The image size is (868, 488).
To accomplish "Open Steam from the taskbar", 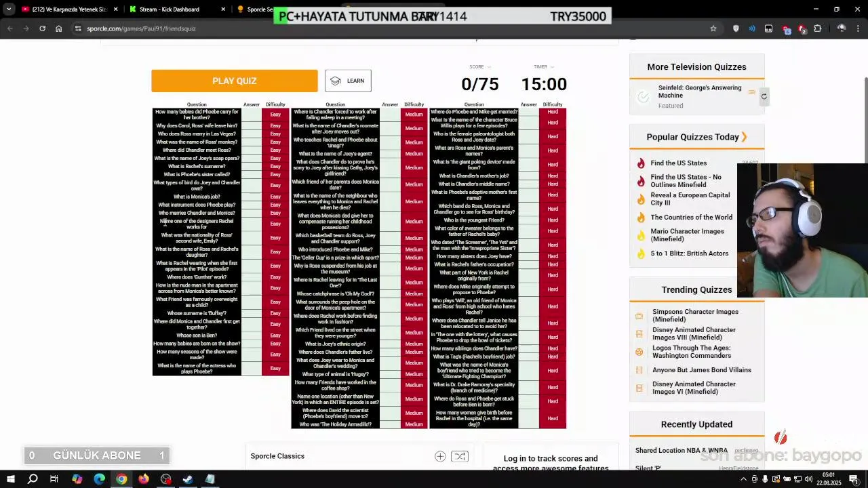I will [188, 479].
